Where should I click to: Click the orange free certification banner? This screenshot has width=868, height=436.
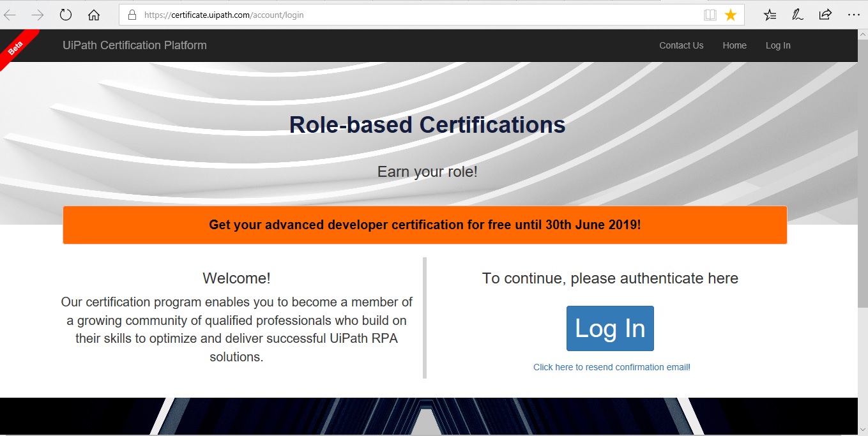coord(425,225)
